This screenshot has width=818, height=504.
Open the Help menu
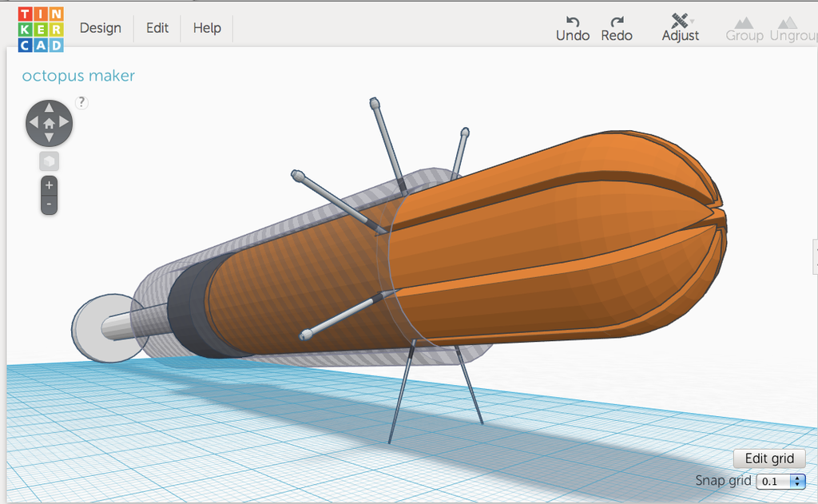(x=207, y=28)
